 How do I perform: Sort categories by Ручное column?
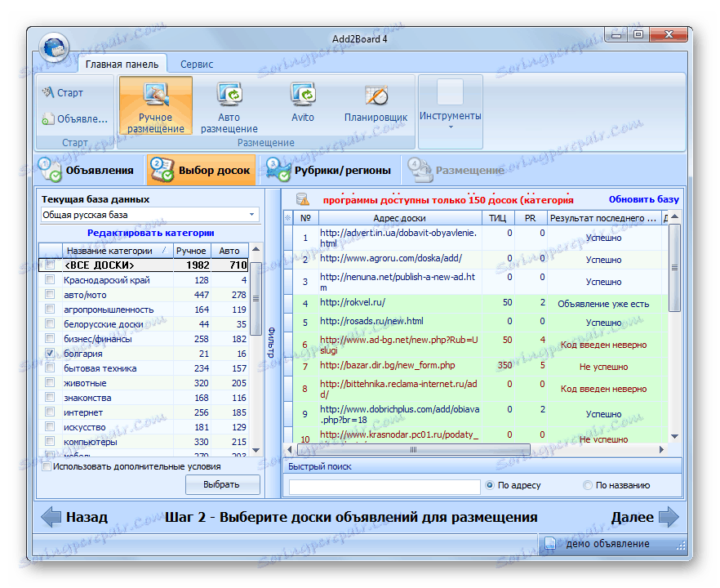click(192, 251)
